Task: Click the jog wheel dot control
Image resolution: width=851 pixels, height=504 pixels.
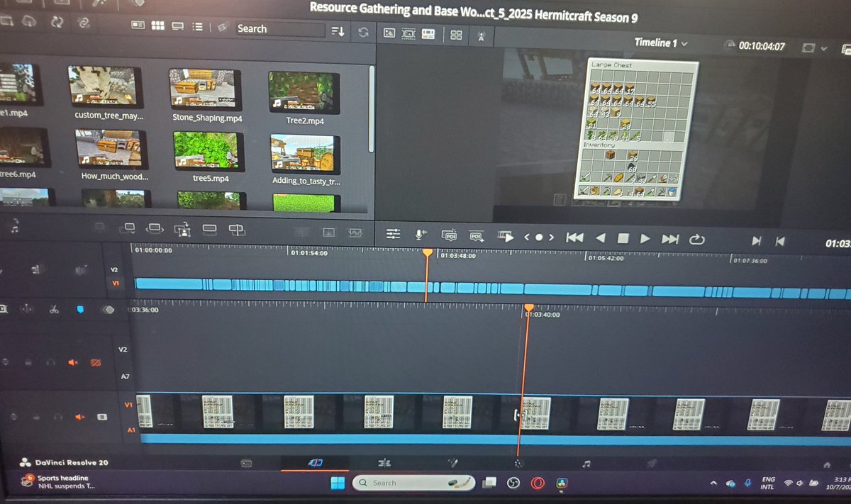Action: 539,237
